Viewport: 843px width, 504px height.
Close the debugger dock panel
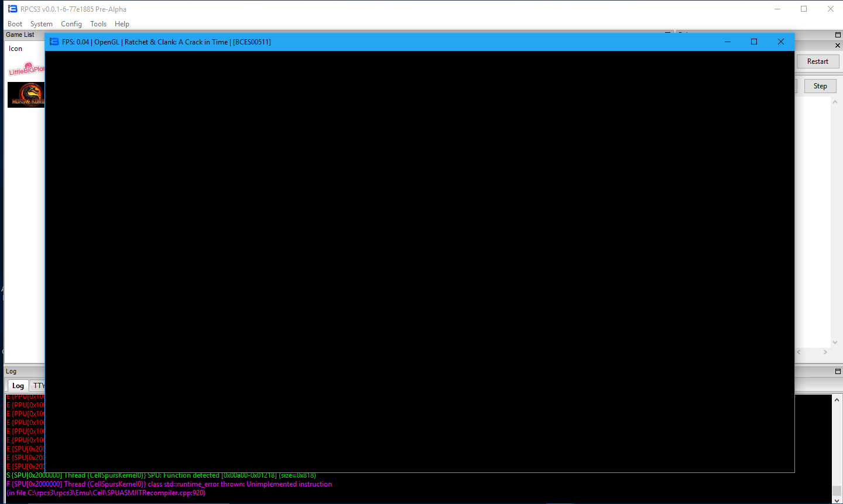(838, 45)
